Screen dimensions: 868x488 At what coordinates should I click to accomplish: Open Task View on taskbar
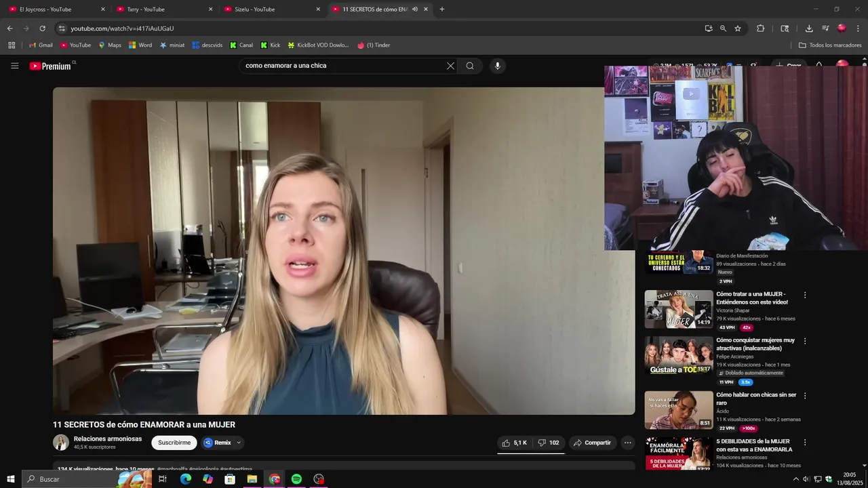[163, 479]
